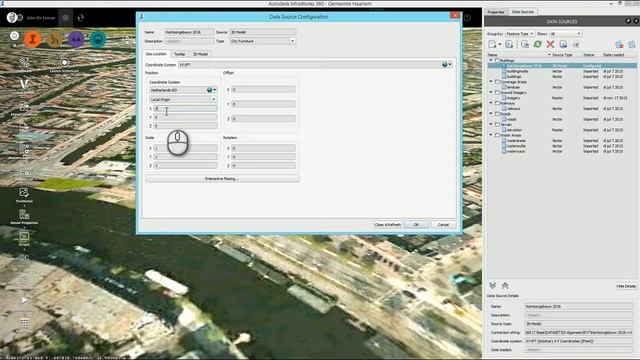Toggle the Ground Imagery group checkbox
Image resolution: width=640 pixels, height=360 pixels.
497,93
